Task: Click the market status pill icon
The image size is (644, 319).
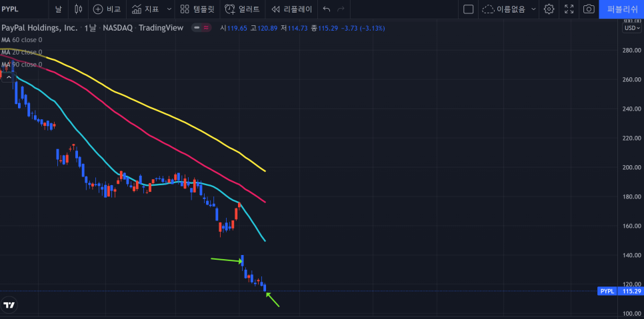Action: tap(201, 28)
